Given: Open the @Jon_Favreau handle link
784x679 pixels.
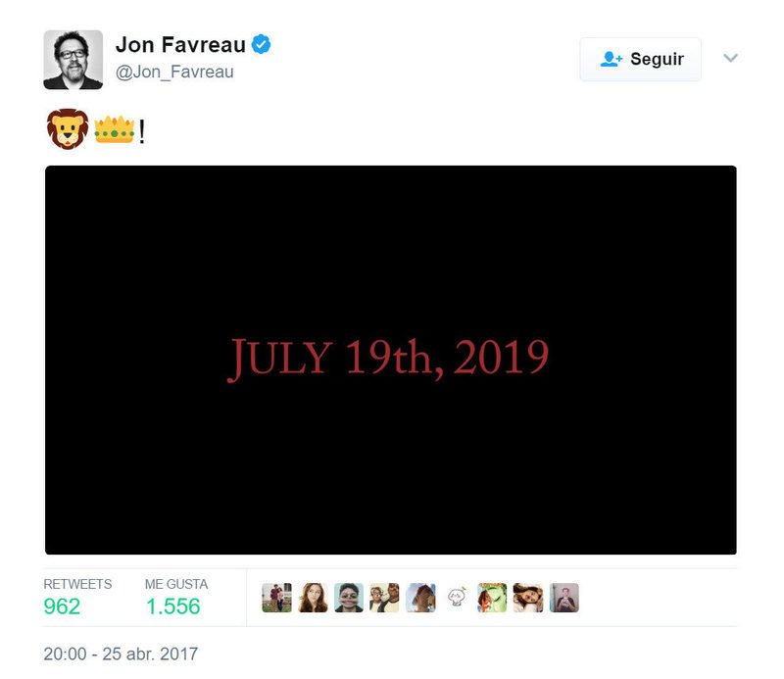Looking at the screenshot, I should [x=174, y=72].
